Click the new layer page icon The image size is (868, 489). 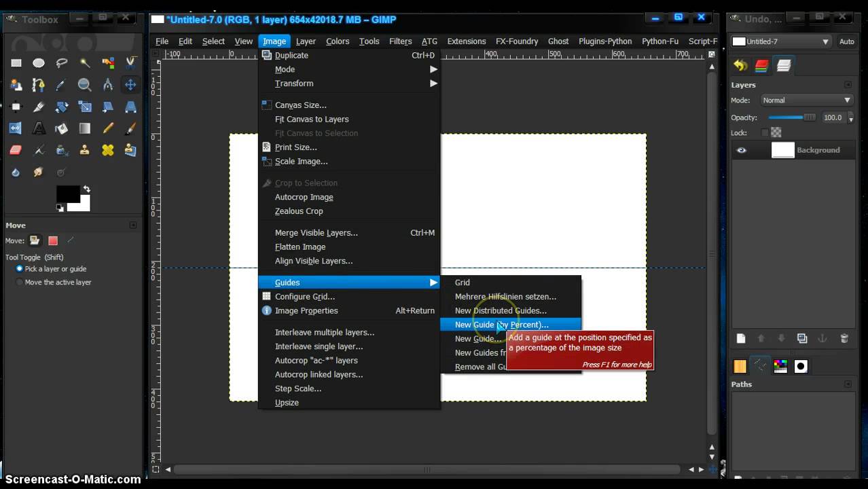coord(741,338)
